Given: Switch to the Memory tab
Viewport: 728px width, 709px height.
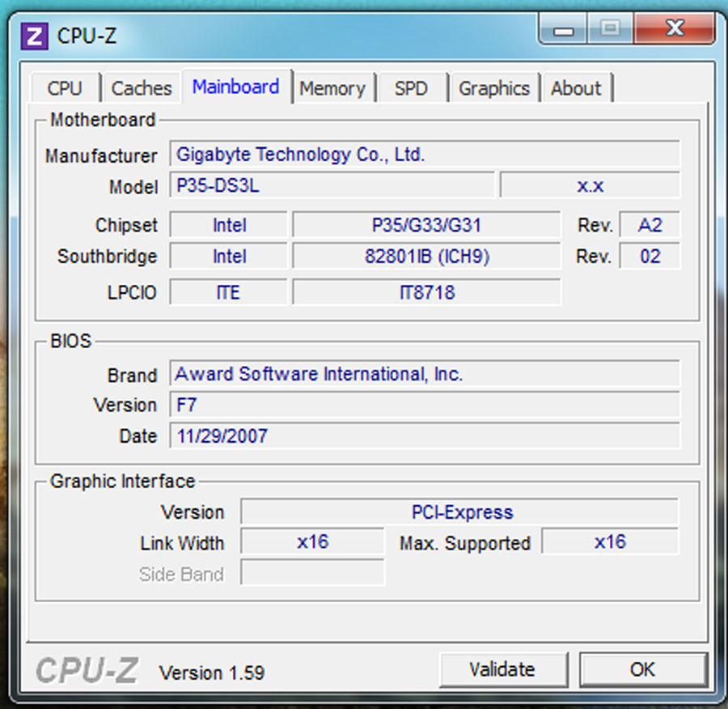Looking at the screenshot, I should click(x=333, y=87).
